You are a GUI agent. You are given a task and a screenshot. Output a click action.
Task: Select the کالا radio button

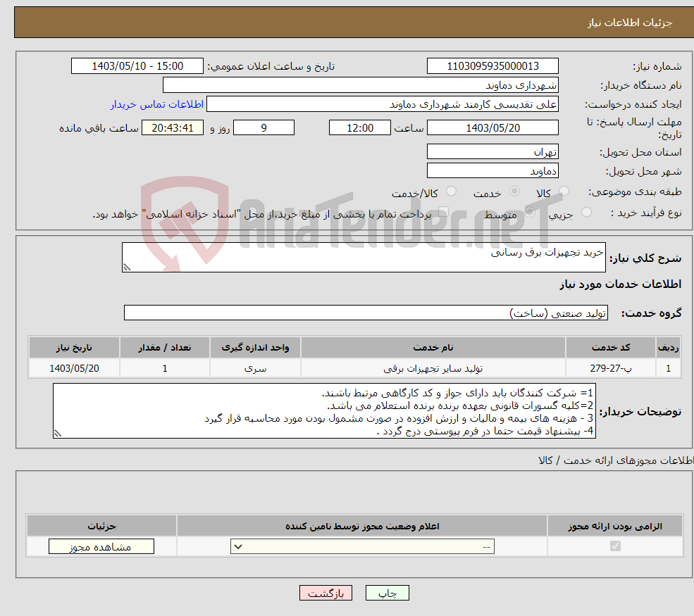pos(564,191)
